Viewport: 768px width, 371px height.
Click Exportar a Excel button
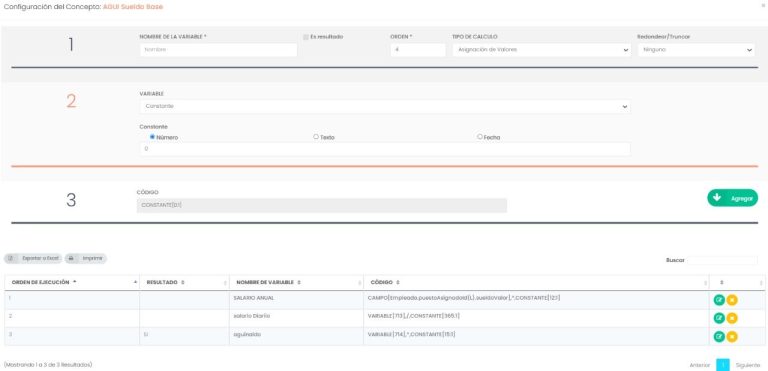tap(33, 258)
